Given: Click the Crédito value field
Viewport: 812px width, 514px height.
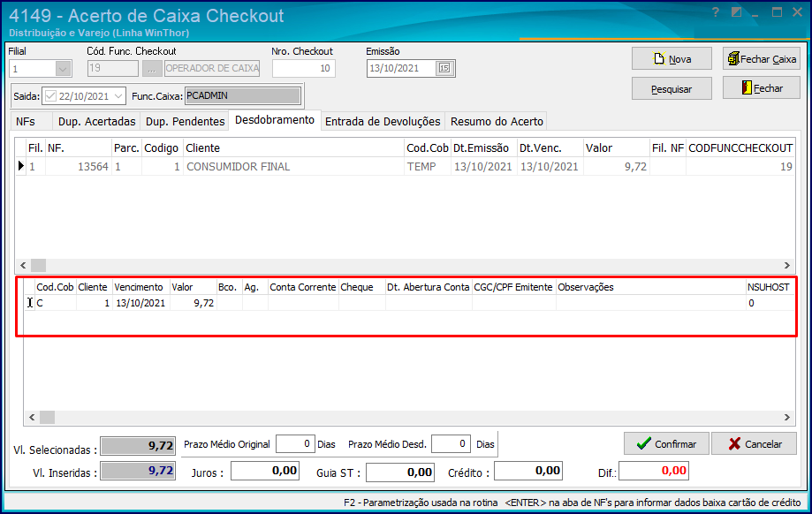Looking at the screenshot, I should pyautogui.click(x=528, y=471).
